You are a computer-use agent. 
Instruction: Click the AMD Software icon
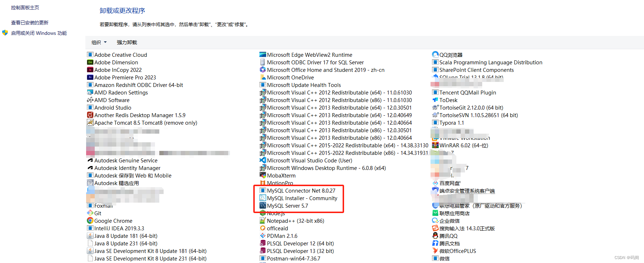[90, 100]
